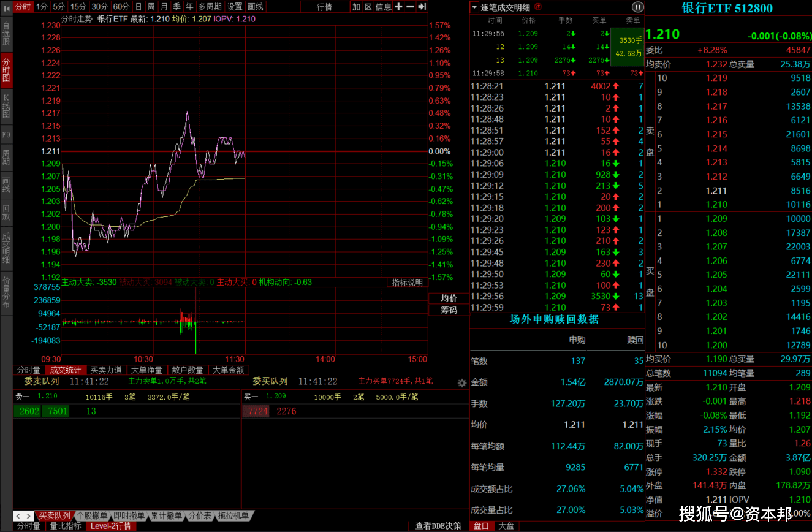Open 回放 from left sidebar
The height and width of the screenshot is (532, 812).
click(x=6, y=212)
